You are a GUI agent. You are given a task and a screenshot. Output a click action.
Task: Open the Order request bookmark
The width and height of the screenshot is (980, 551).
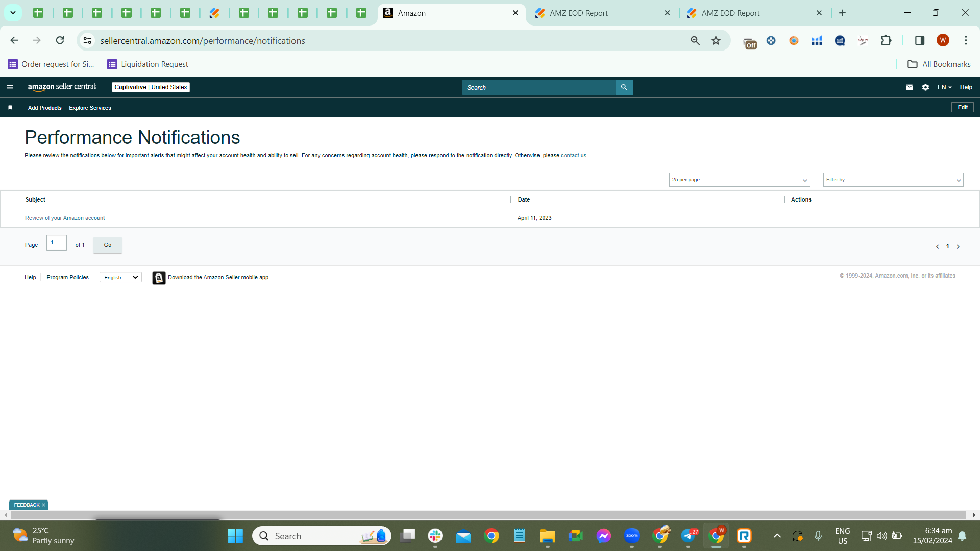(x=51, y=64)
